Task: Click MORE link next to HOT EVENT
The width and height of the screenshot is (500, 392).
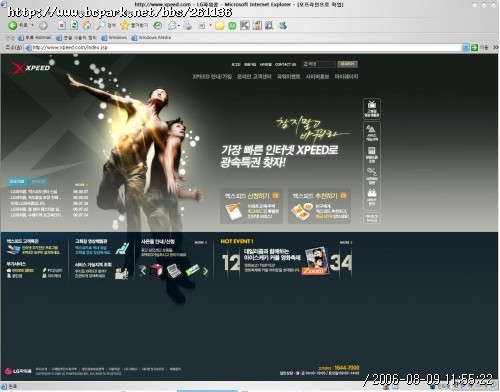Action: click(346, 242)
